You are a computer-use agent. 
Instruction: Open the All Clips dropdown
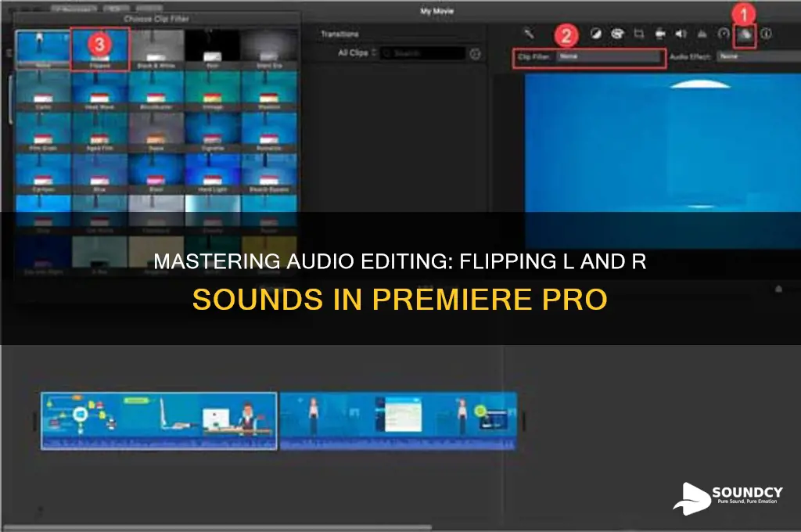pos(357,52)
